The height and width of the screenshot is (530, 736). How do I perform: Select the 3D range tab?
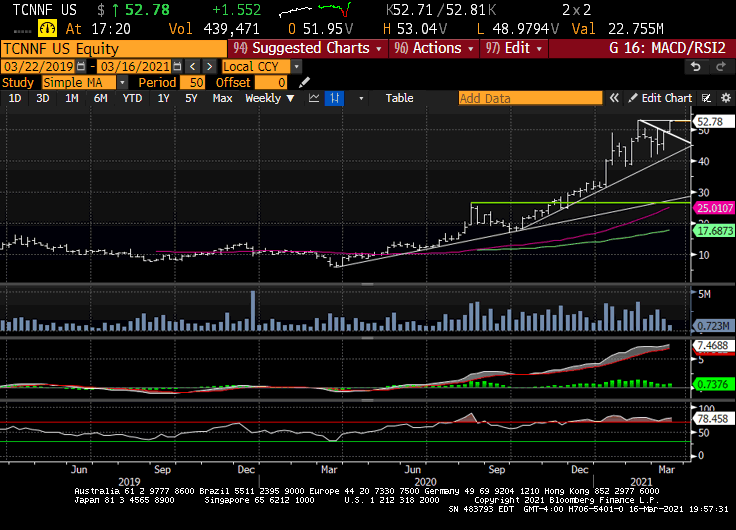pyautogui.click(x=43, y=98)
